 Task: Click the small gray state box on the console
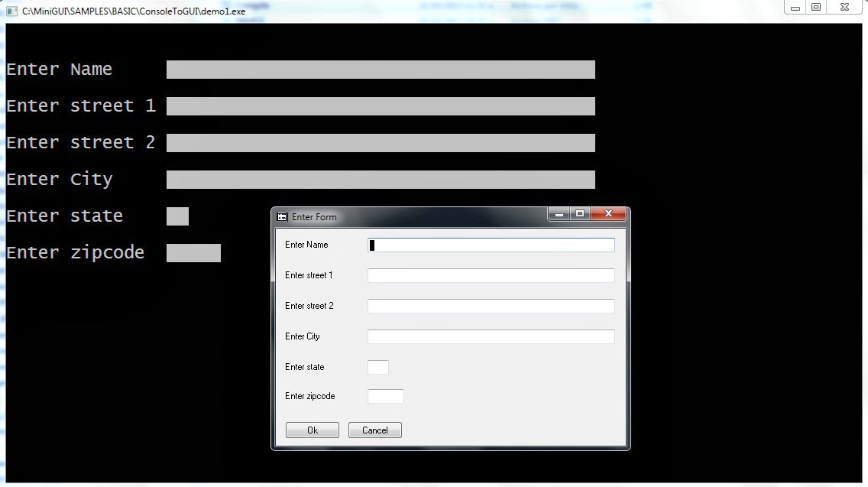tap(177, 216)
